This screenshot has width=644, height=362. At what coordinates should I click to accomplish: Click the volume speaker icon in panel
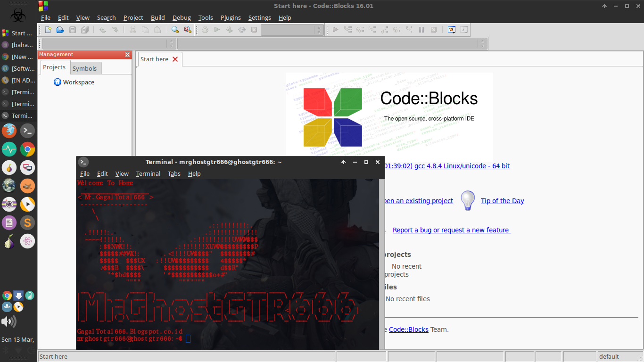pyautogui.click(x=8, y=321)
